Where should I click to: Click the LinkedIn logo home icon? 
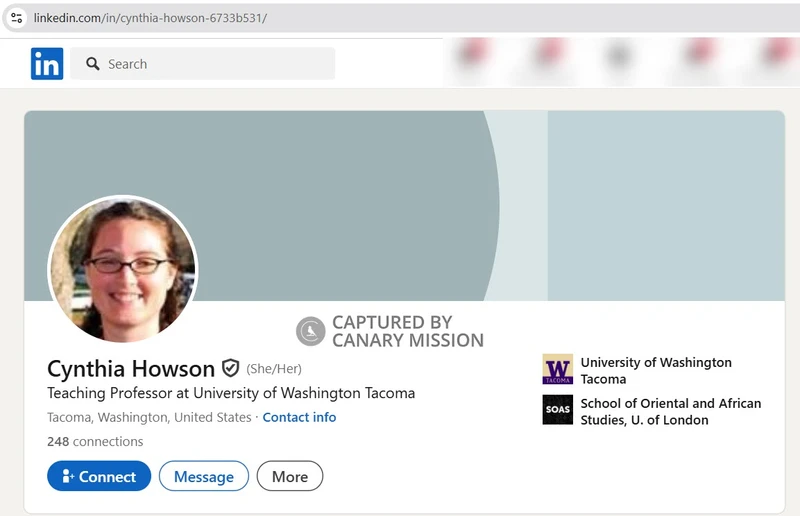(47, 64)
